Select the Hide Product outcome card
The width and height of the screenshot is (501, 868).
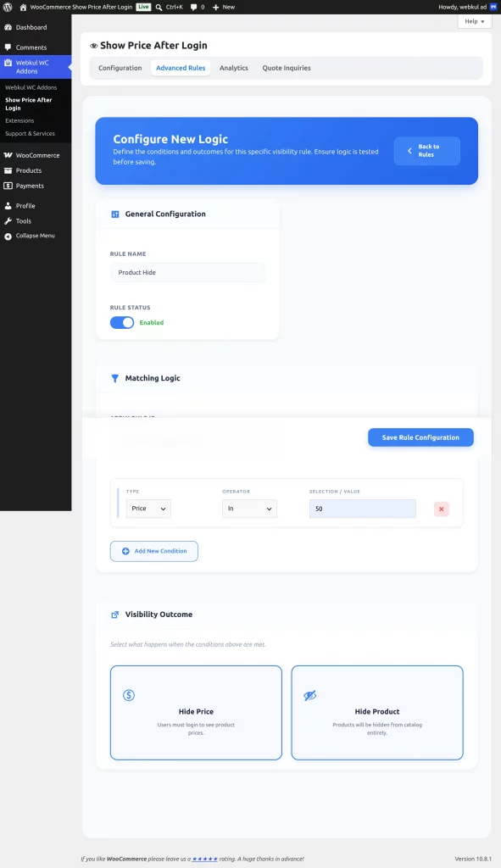(377, 712)
